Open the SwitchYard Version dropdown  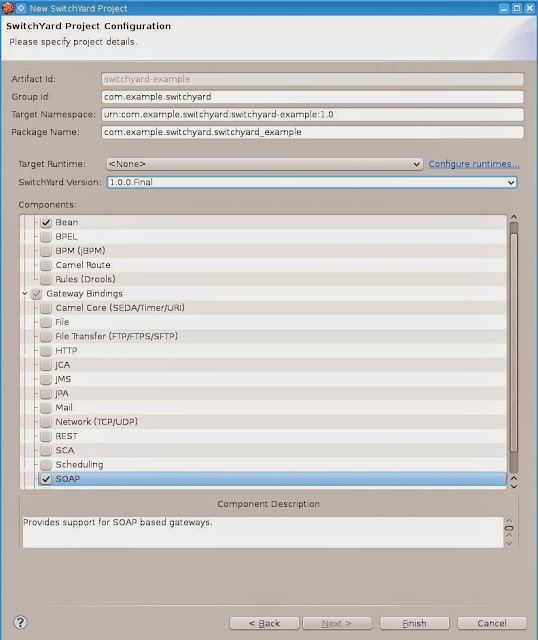tap(312, 182)
